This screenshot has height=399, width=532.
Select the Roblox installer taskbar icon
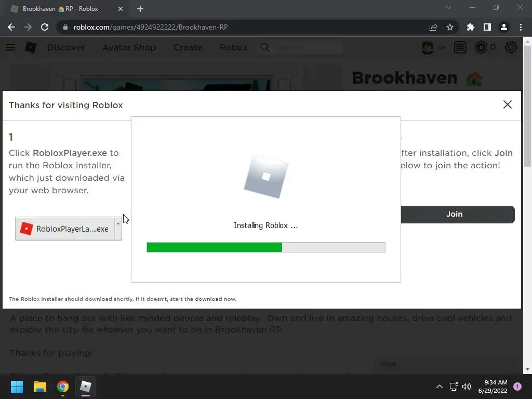click(86, 387)
